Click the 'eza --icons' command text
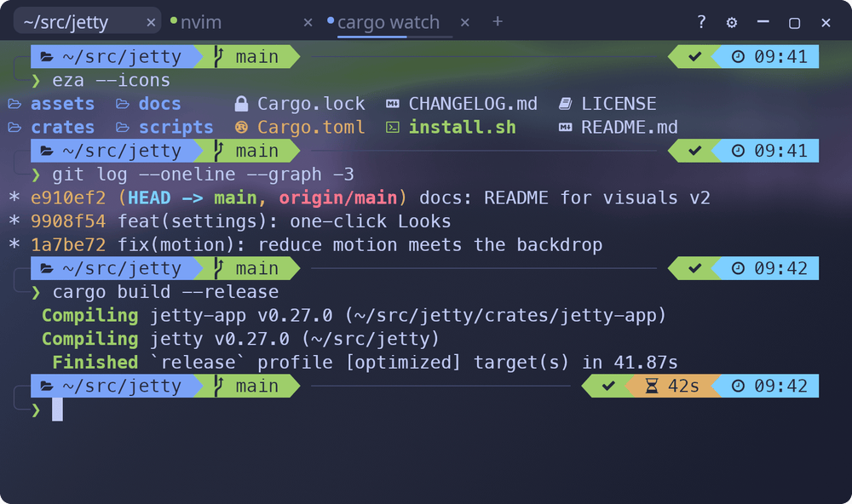This screenshot has width=852, height=504. coord(112,80)
